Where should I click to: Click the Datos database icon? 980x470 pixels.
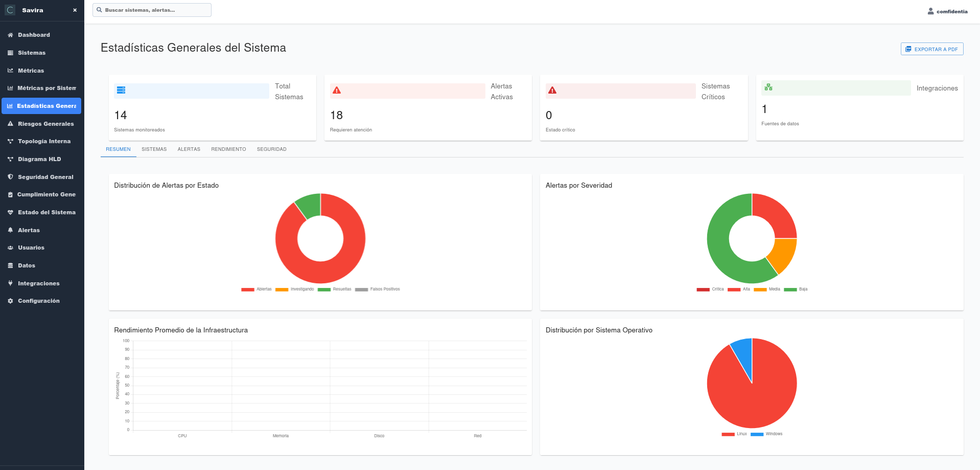point(10,266)
